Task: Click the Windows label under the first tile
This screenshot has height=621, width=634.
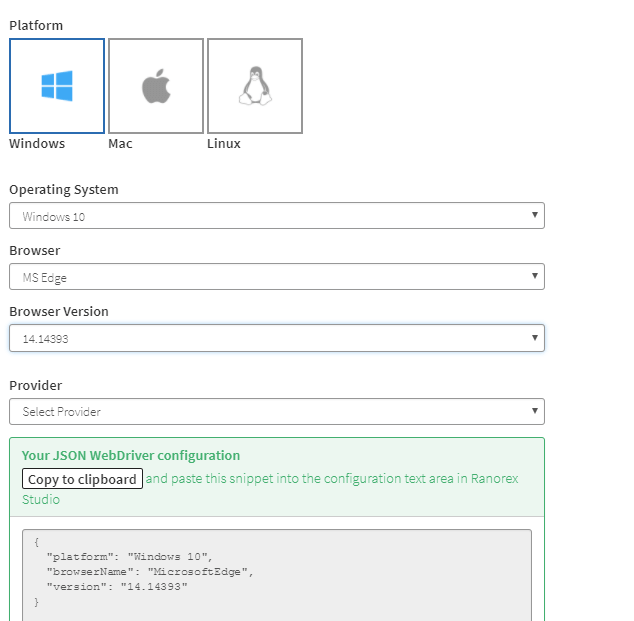Action: 37,144
